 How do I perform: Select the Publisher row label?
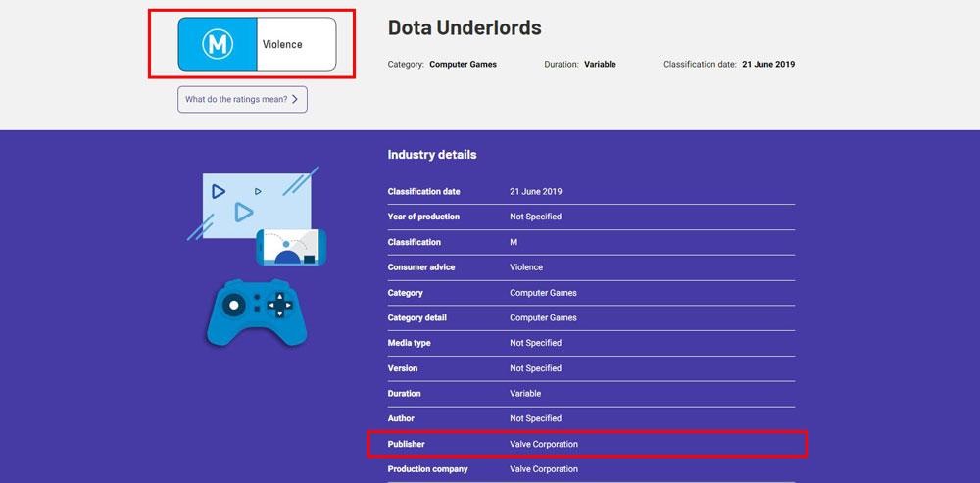coord(407,444)
